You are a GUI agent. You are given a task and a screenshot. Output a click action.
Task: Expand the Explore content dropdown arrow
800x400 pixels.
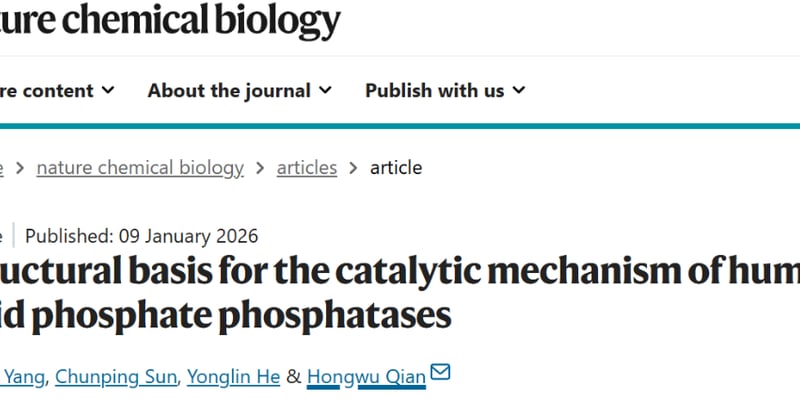coord(108,91)
